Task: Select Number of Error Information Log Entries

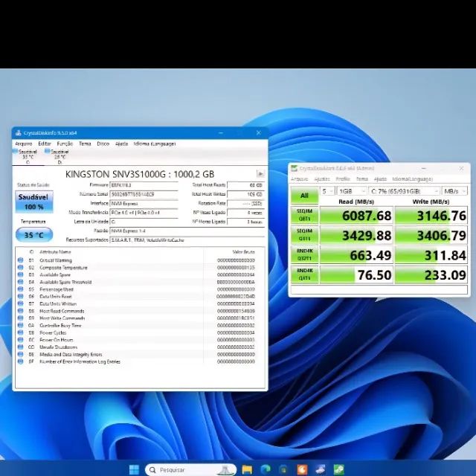Action: [x=80, y=361]
